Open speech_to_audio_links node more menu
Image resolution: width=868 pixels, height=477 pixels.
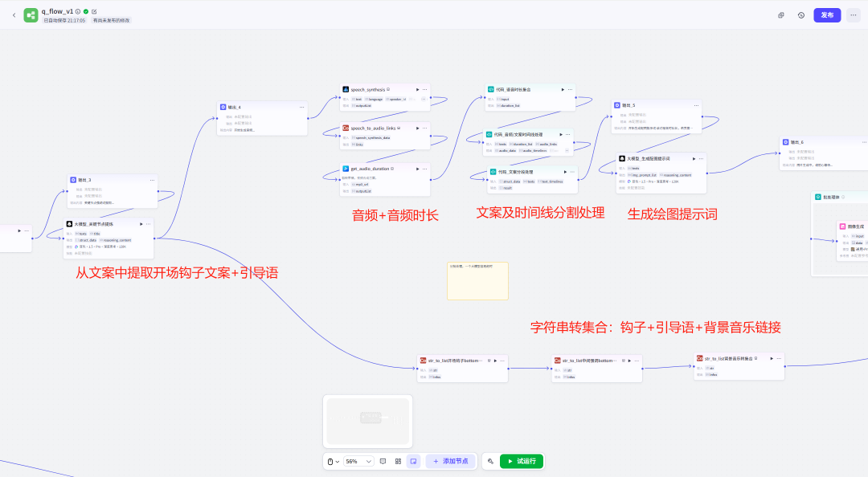(425, 128)
